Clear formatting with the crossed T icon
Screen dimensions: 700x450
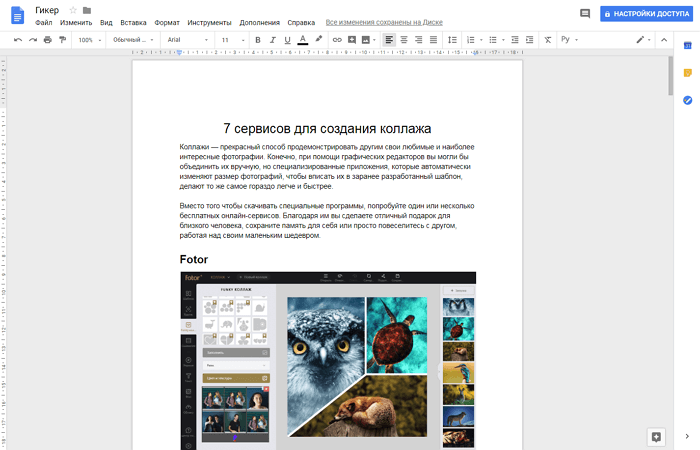[547, 40]
